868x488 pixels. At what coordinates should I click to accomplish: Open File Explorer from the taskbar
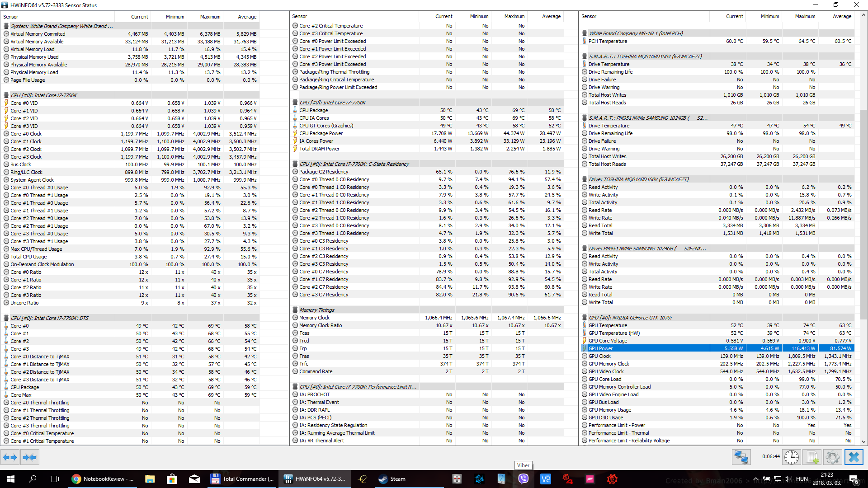[x=150, y=479]
